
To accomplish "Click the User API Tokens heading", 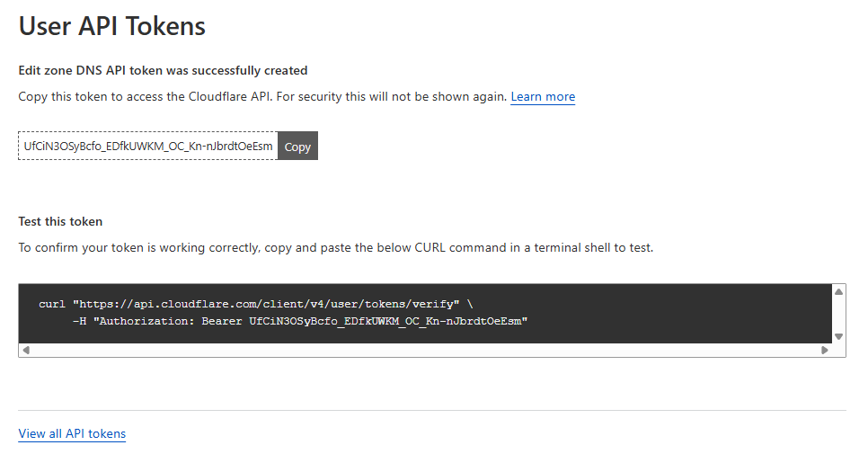I will [112, 26].
